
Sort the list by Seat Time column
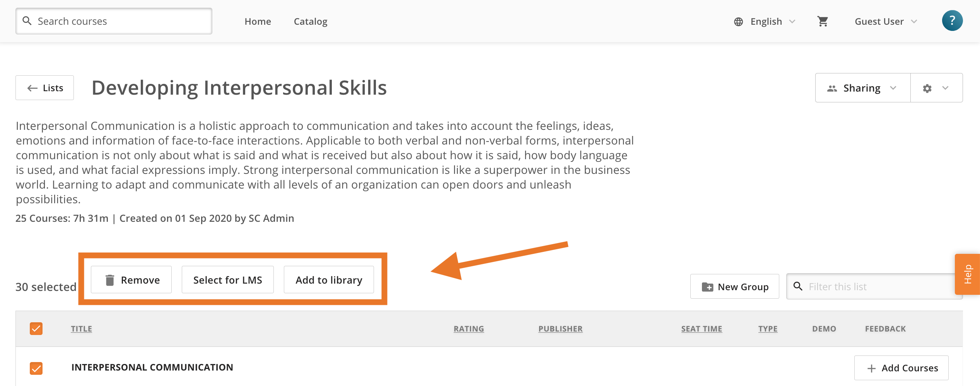pyautogui.click(x=702, y=329)
